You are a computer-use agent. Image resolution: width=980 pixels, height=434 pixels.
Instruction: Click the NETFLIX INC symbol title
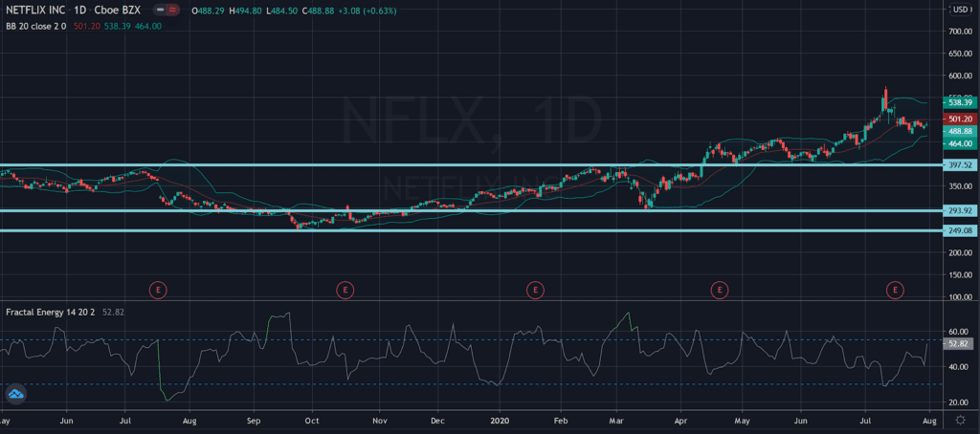coord(34,11)
